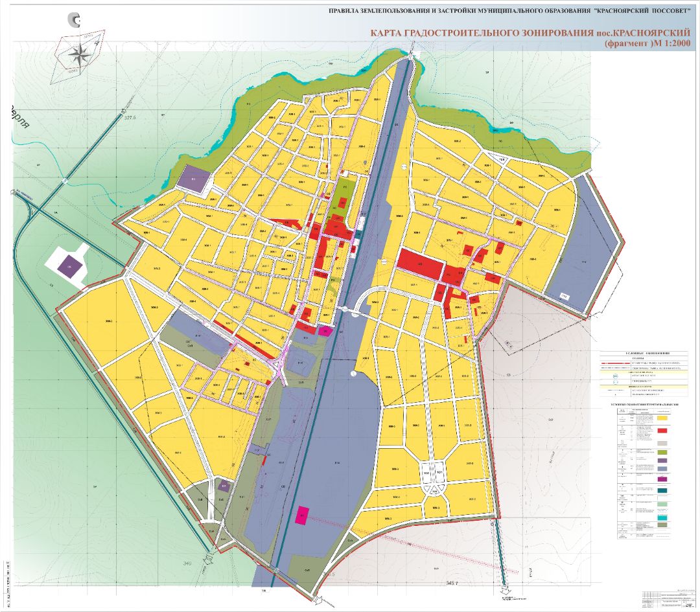The image size is (700, 612).
Task: Click the red boundary line symbol in legend
Action: click(615, 363)
